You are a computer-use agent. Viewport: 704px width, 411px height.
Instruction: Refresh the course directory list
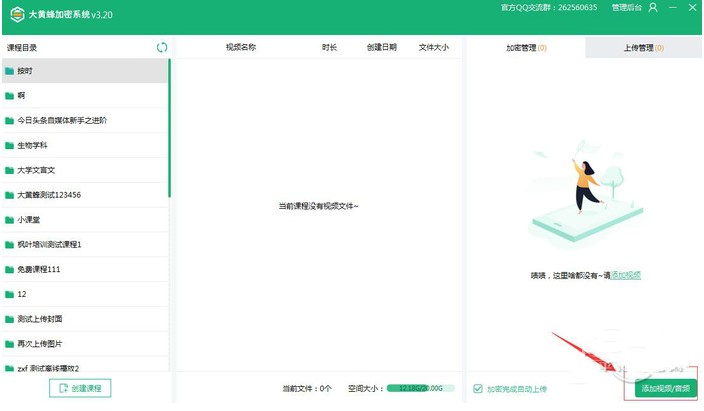point(162,47)
